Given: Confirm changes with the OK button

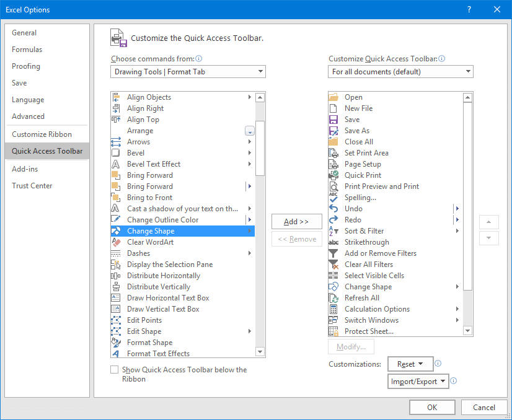Looking at the screenshot, I should pos(432,407).
